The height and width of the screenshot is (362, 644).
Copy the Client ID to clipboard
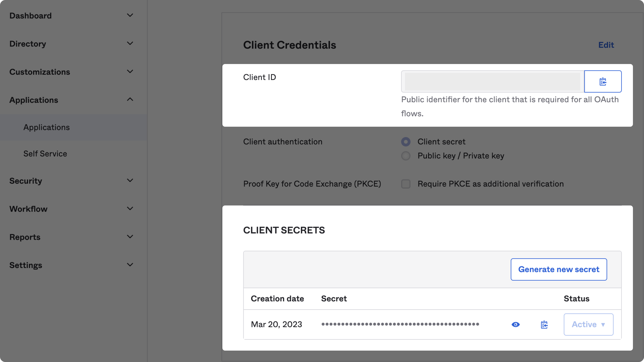pyautogui.click(x=603, y=81)
